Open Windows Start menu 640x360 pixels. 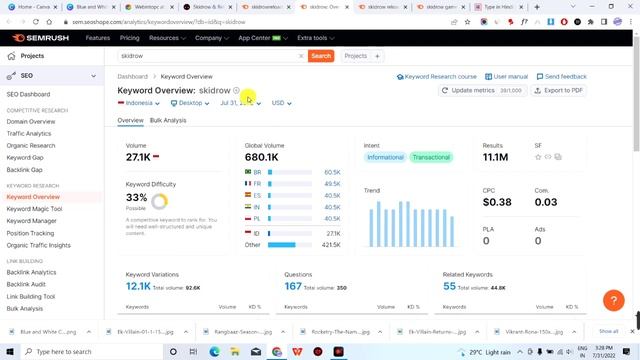tap(10, 351)
